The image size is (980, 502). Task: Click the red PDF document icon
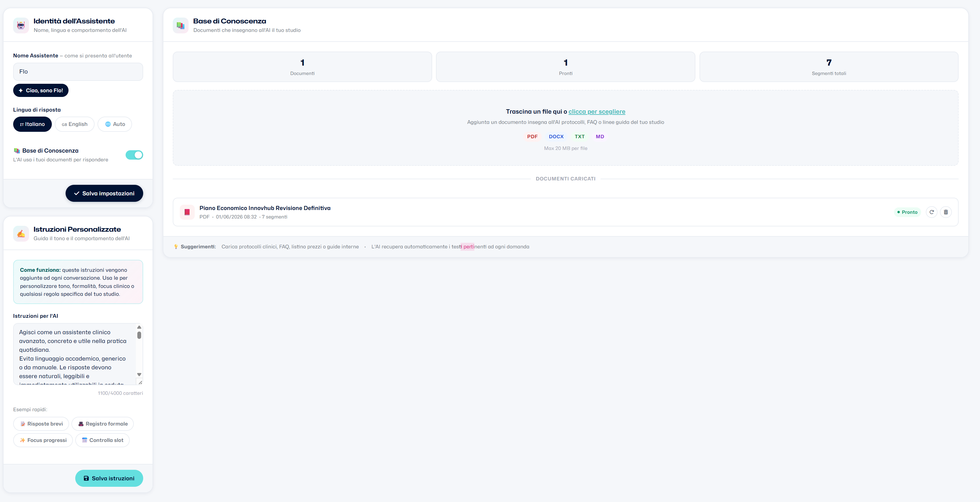tap(187, 212)
